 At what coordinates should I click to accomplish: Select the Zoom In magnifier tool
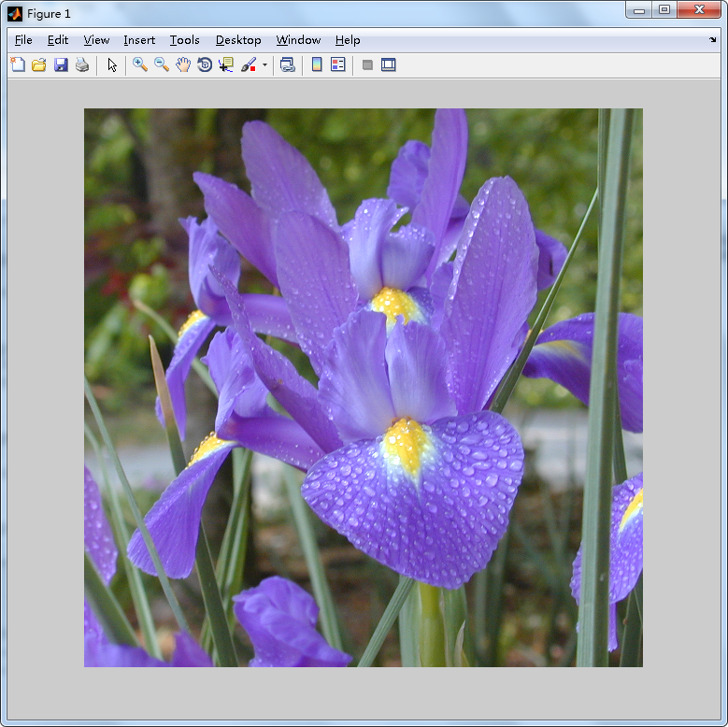point(140,64)
